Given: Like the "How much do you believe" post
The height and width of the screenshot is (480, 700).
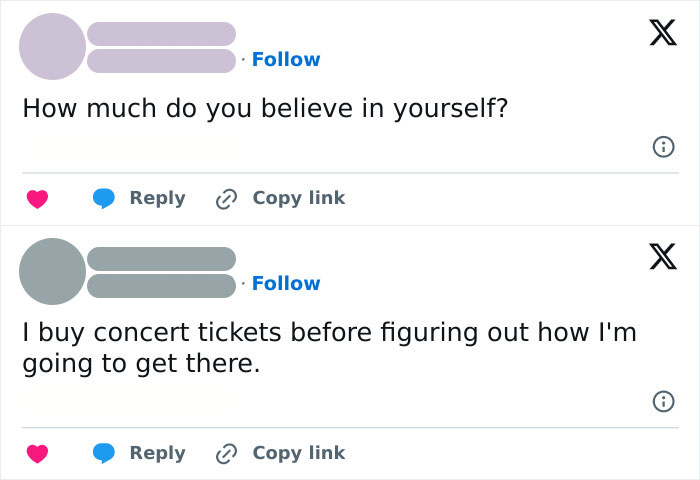Looking at the screenshot, I should click(37, 199).
